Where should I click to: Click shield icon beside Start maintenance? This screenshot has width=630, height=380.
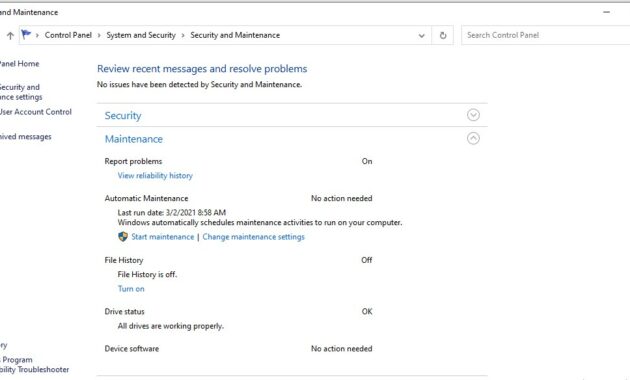point(123,237)
